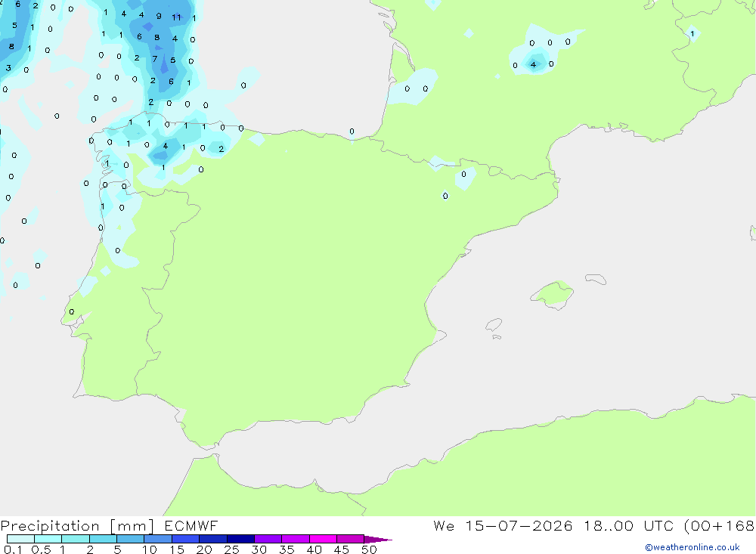The height and width of the screenshot is (554, 756).
Task: Click the 45–50 mm legend swatch
Action: pos(350,539)
